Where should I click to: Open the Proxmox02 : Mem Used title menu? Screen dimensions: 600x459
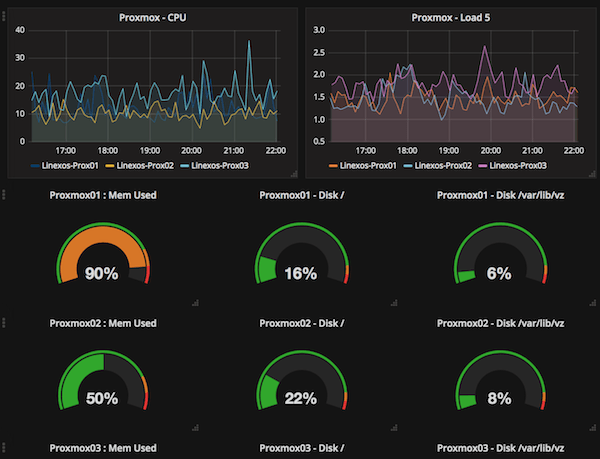click(x=103, y=323)
